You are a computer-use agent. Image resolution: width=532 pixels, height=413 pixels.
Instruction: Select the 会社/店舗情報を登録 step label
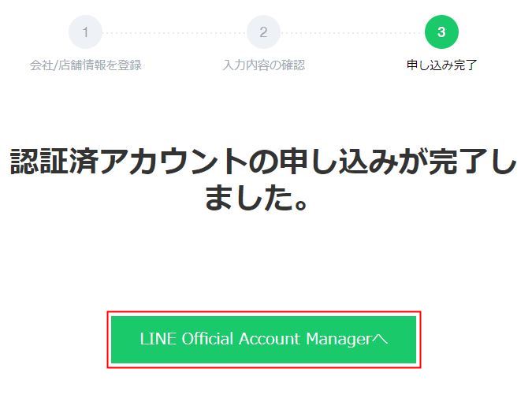(x=85, y=65)
